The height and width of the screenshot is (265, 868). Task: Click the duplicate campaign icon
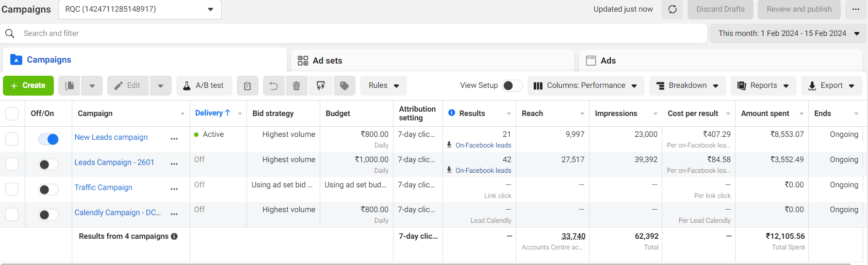70,85
